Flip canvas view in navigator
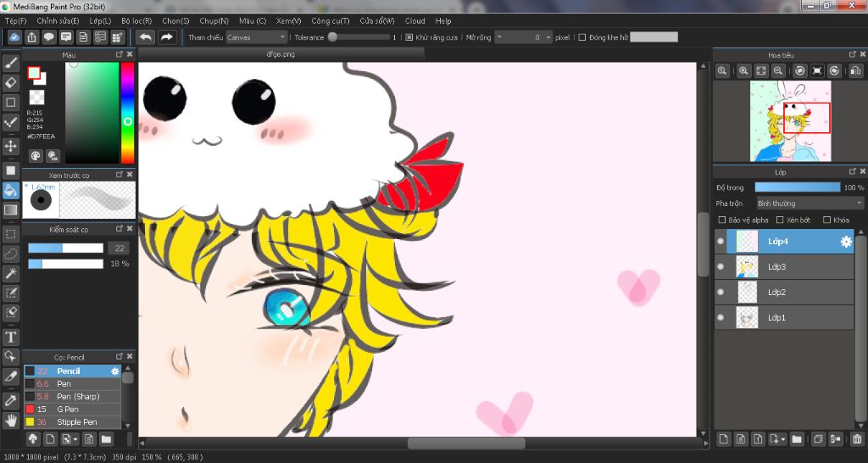Image resolution: width=868 pixels, height=463 pixels. click(x=856, y=71)
